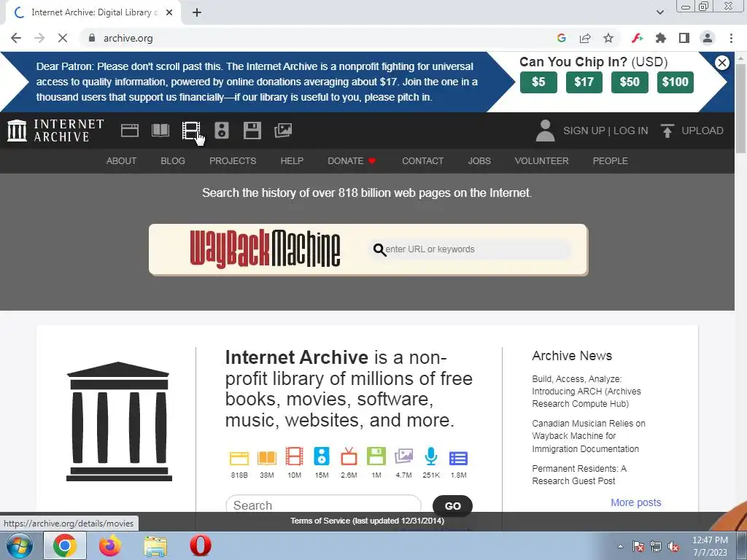The width and height of the screenshot is (747, 560).
Task: Stop page loading with the X button
Action: pos(63,38)
